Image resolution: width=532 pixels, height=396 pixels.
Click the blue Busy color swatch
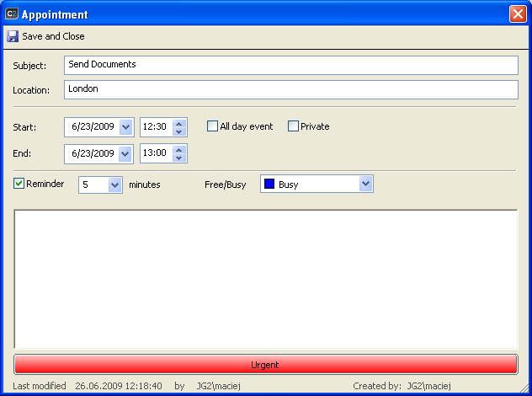pyautogui.click(x=269, y=184)
